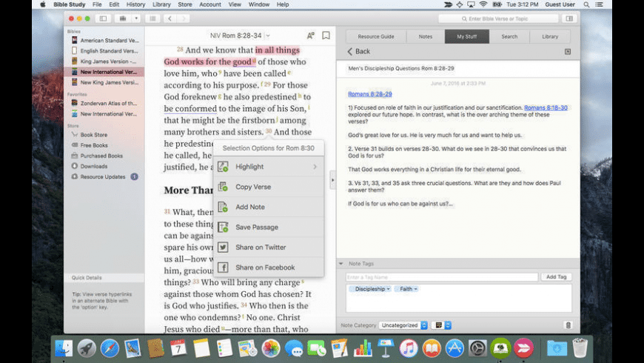Choose Save Passage from selection options
Image resolution: width=644 pixels, height=363 pixels.
coord(269,227)
